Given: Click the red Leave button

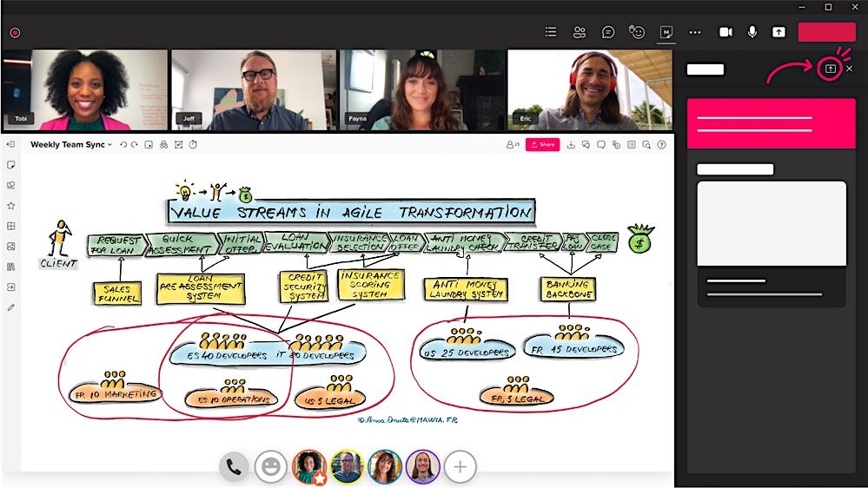Looking at the screenshot, I should point(826,32).
